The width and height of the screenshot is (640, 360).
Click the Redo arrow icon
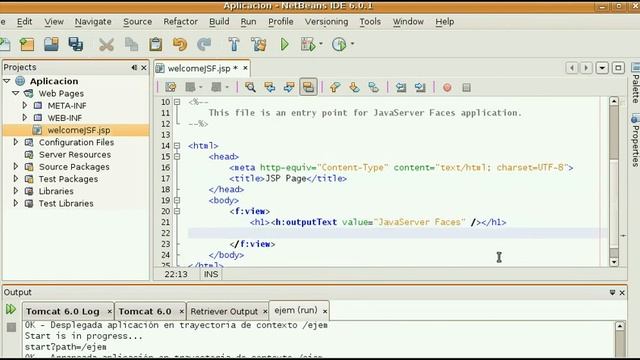[x=204, y=44]
